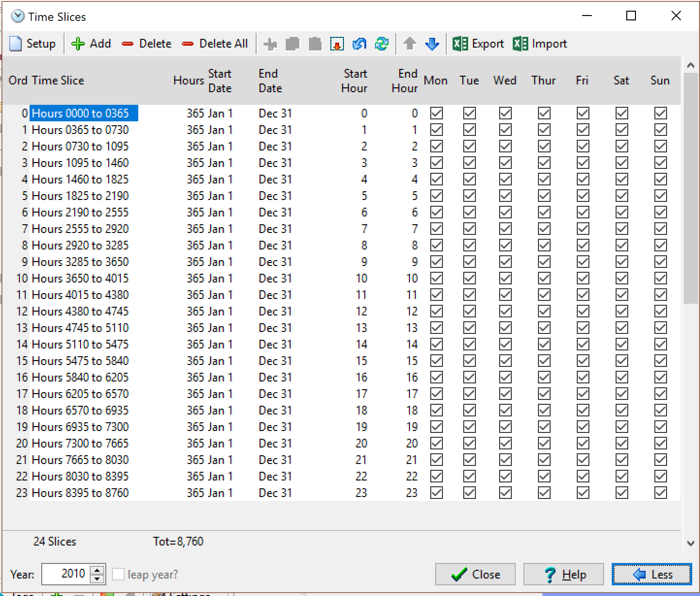Select row Hours 1460 to 1825
Screen dimensions: 700x596
[x=341, y=179]
